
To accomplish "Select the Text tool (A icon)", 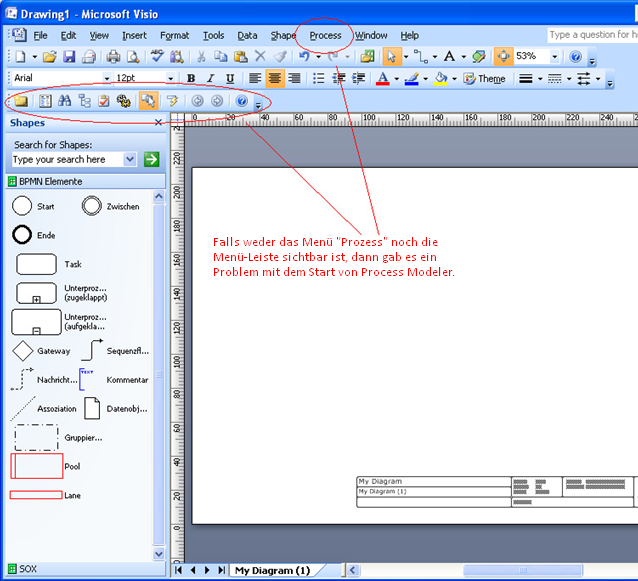I will click(450, 56).
